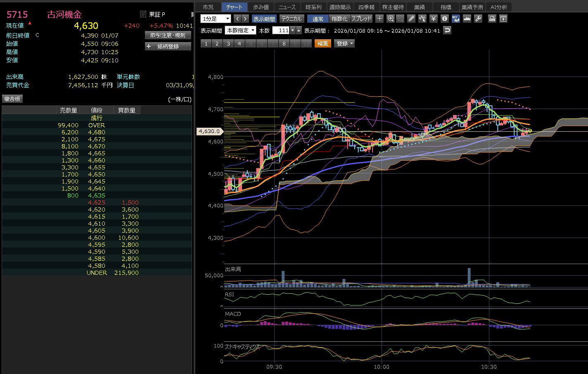Toggle the スプレッド chart mode
Image resolution: width=588 pixels, height=374 pixels.
tap(362, 19)
